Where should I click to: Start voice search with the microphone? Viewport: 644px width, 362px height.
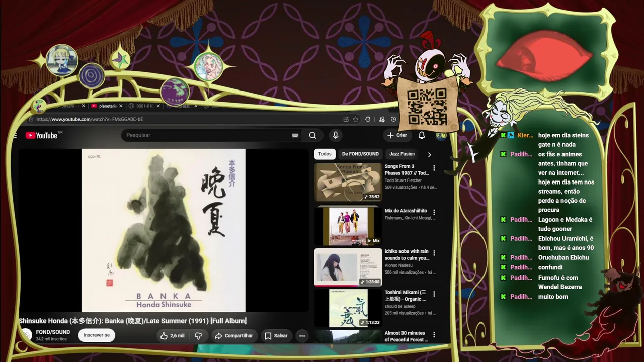click(336, 135)
